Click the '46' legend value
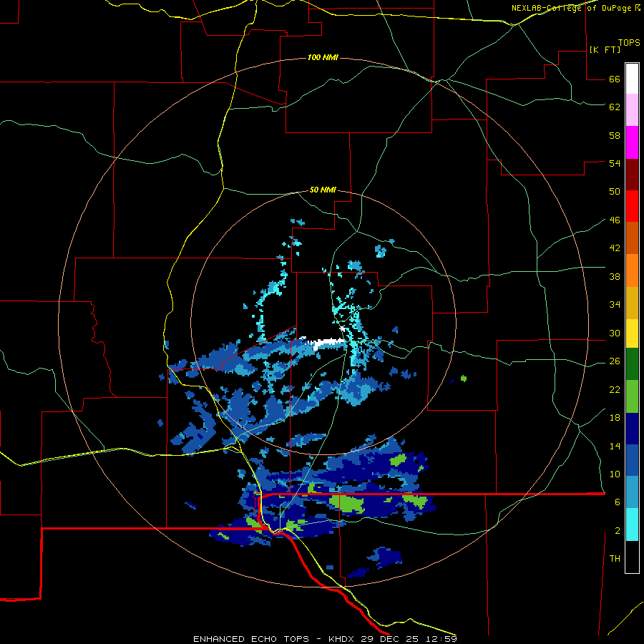Screen dimensions: 644x644 (615, 220)
